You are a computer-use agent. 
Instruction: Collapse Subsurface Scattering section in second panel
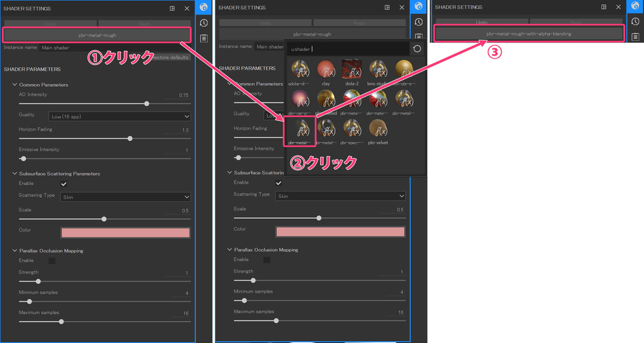point(230,172)
